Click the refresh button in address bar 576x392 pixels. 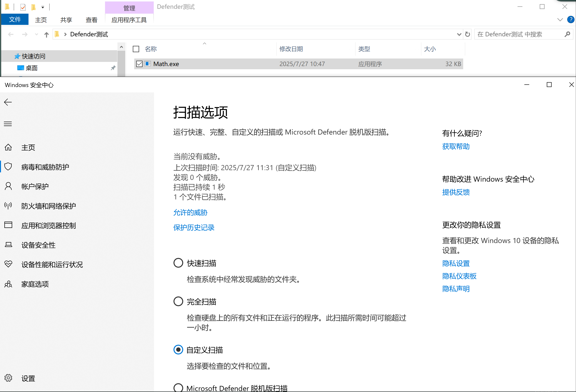tap(467, 34)
